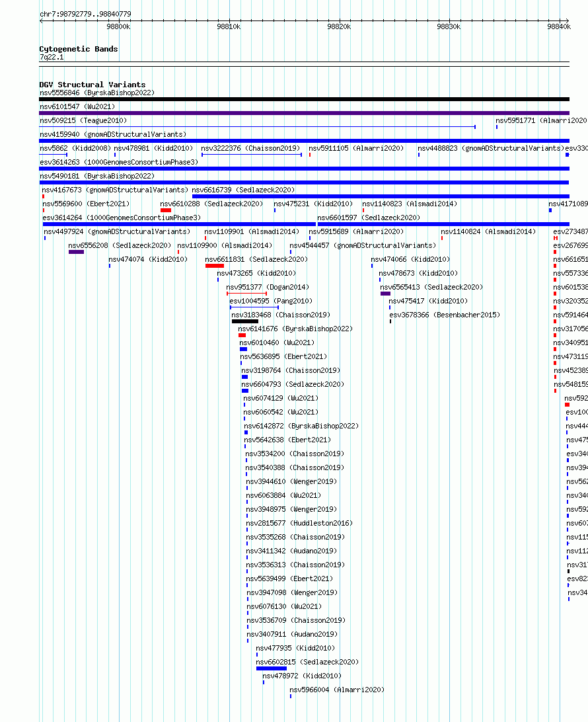Open nsv5911105 (Almarri2020) variant
The height and width of the screenshot is (722, 588).
tap(356, 148)
